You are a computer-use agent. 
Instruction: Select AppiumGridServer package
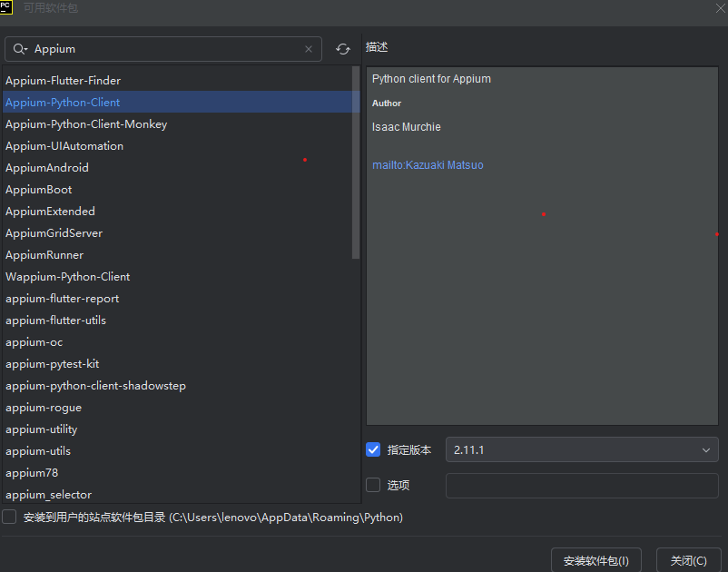pyautogui.click(x=178, y=233)
